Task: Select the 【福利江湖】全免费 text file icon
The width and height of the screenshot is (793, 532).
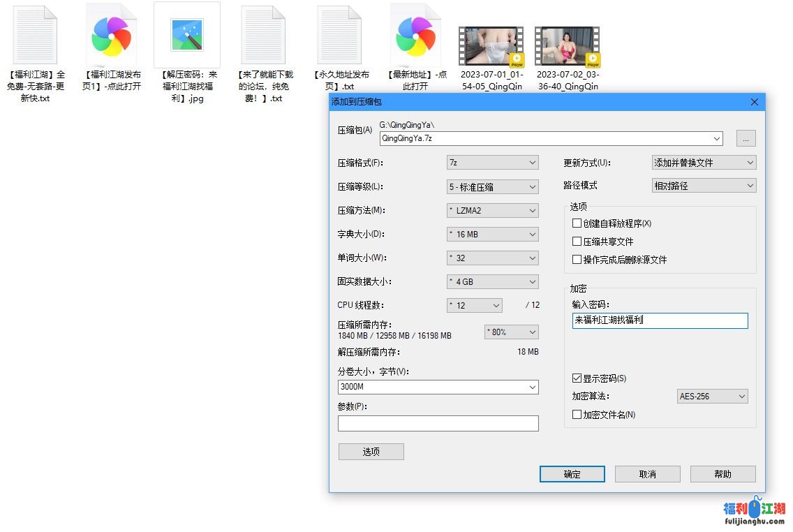Action: [35, 36]
